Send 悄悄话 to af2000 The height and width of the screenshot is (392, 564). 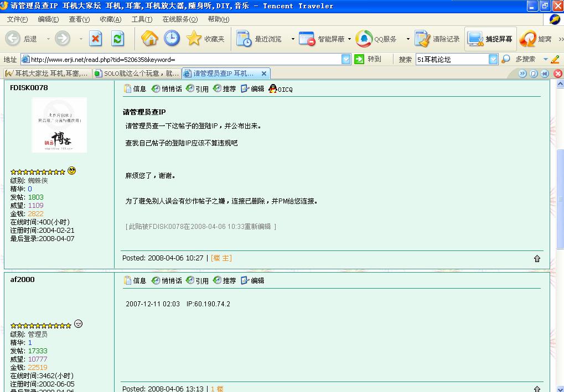[167, 281]
